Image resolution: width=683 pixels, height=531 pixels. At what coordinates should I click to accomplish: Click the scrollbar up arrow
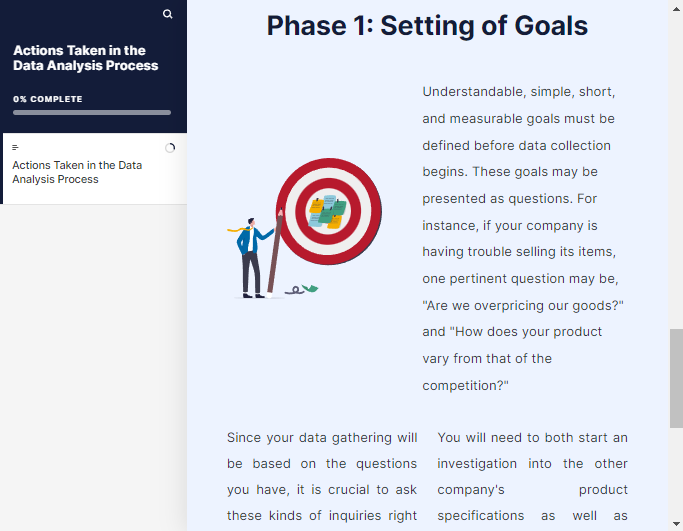pyautogui.click(x=676, y=9)
